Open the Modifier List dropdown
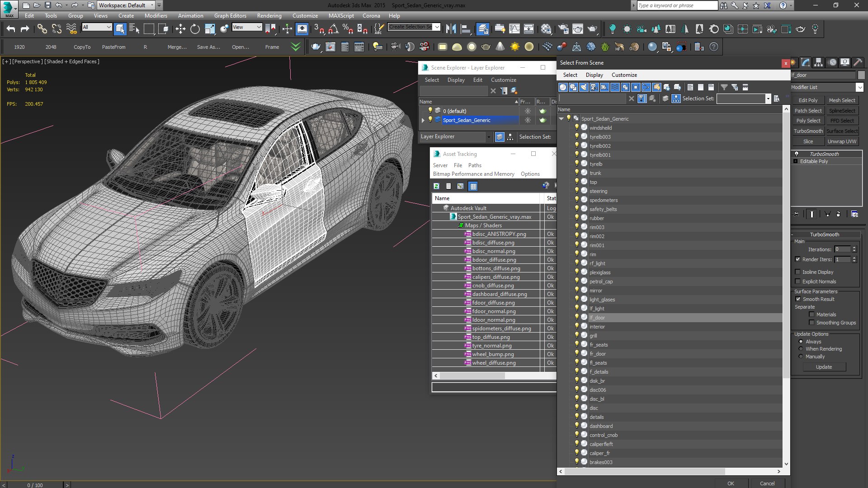The image size is (868, 488). [859, 88]
